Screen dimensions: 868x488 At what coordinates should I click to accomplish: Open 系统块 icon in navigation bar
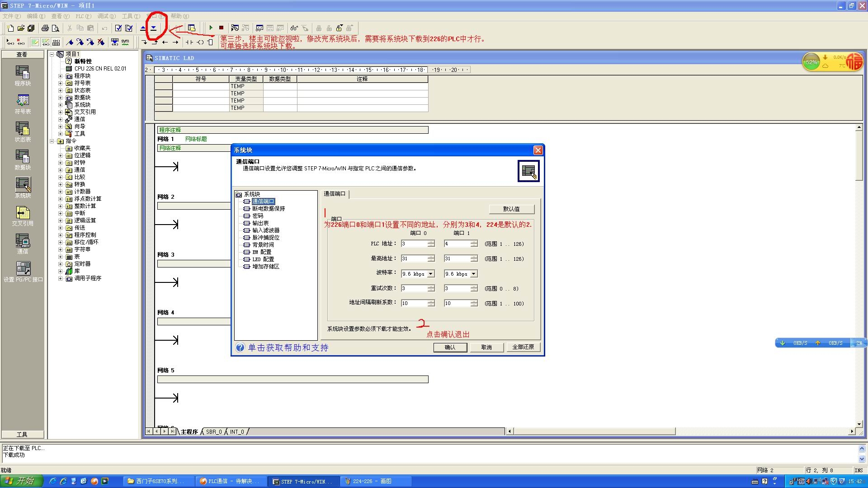(x=23, y=185)
